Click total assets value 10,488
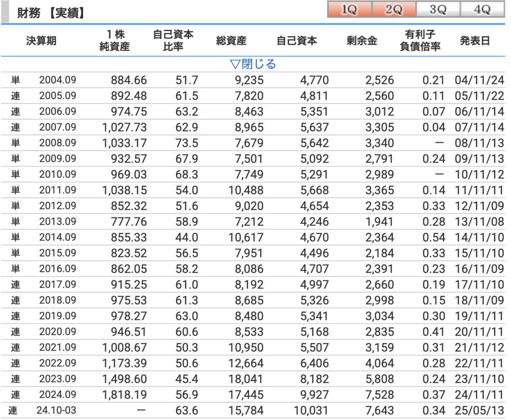Image resolution: width=511 pixels, height=420 pixels. [x=246, y=190]
